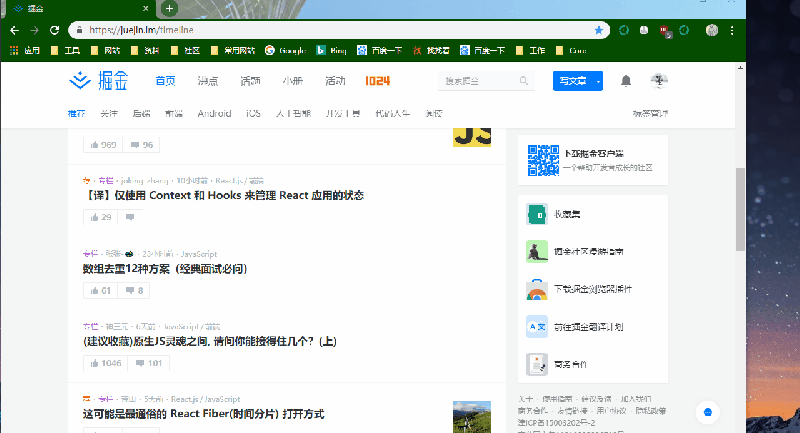This screenshot has width=800, height=433.
Task: Open the 96 comments button
Action: pos(141,145)
